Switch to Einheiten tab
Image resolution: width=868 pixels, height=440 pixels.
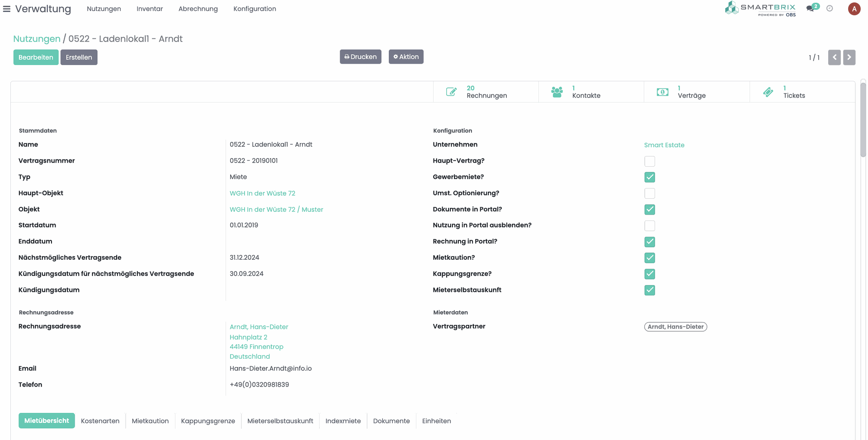pyautogui.click(x=437, y=421)
